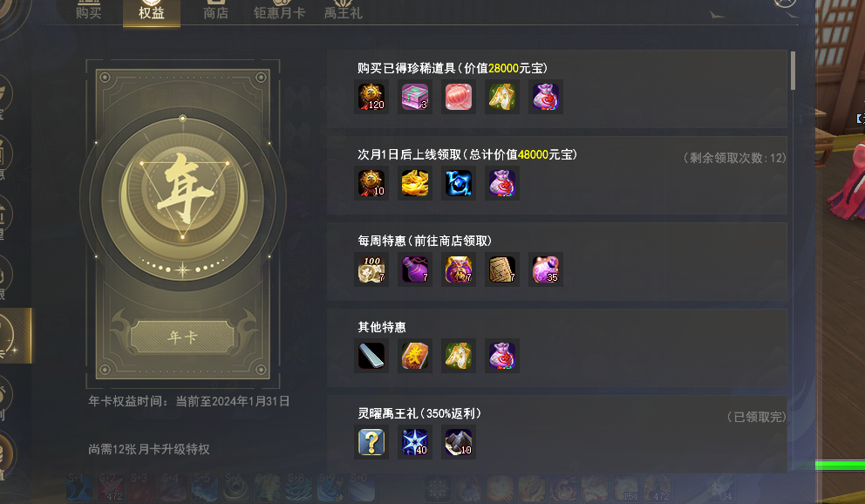Select the purple treasure chest icon
Image resolution: width=865 pixels, height=504 pixels.
(x=415, y=97)
